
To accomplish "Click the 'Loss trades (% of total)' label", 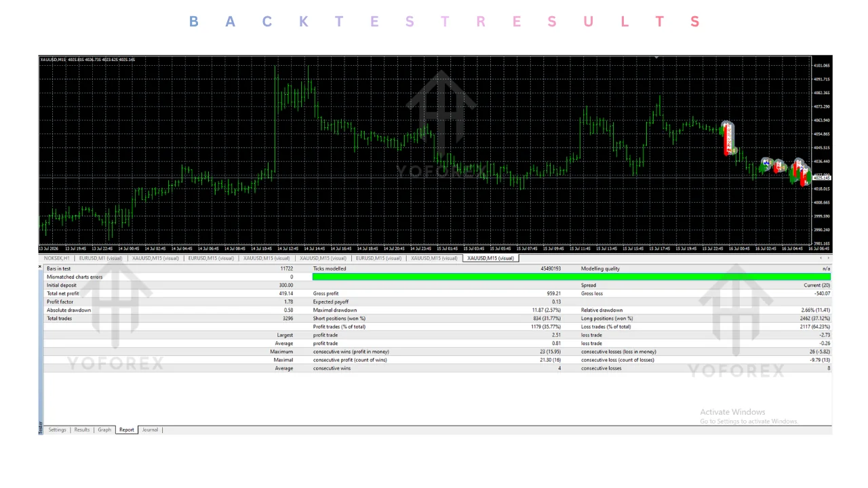I will [x=606, y=327].
